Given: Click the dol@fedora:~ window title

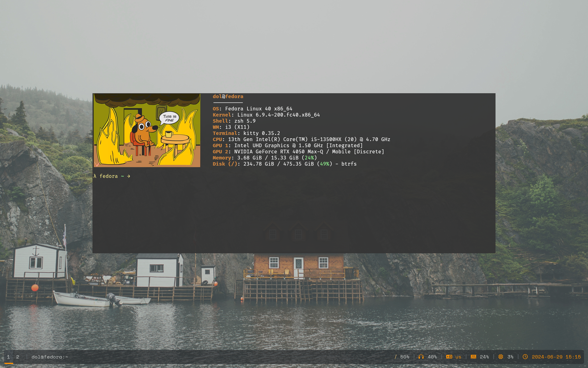Looking at the screenshot, I should click(50, 357).
